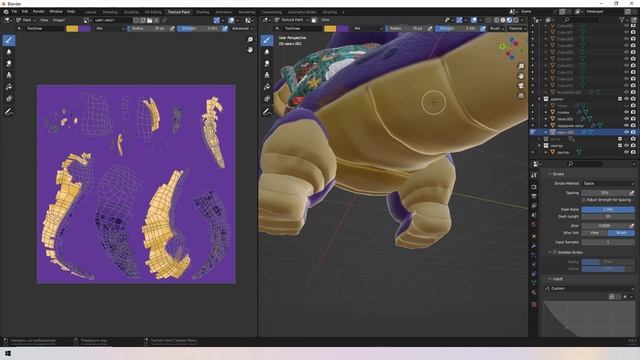
Task: Select the Annotate tool in image editor
Action: click(x=9, y=111)
